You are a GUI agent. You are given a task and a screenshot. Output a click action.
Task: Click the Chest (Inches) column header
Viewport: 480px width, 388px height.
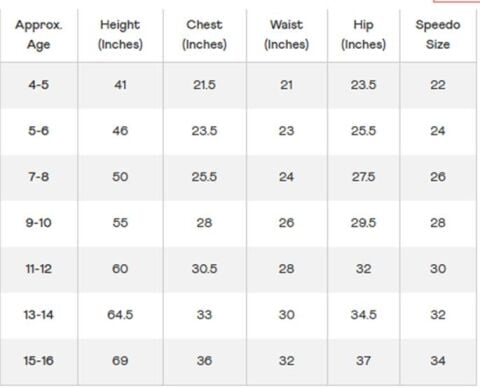pos(204,35)
